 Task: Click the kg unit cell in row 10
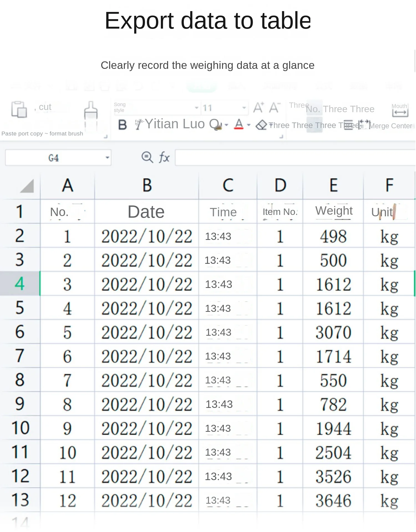[389, 428]
